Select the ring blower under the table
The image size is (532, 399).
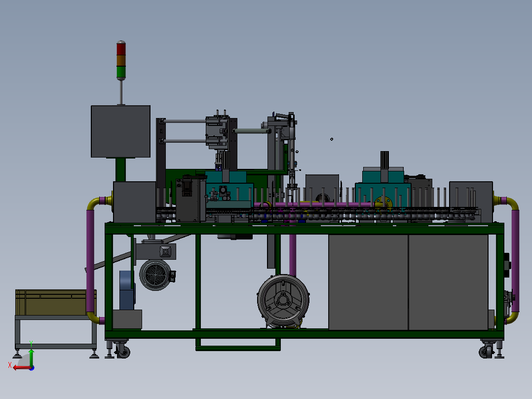283,301
